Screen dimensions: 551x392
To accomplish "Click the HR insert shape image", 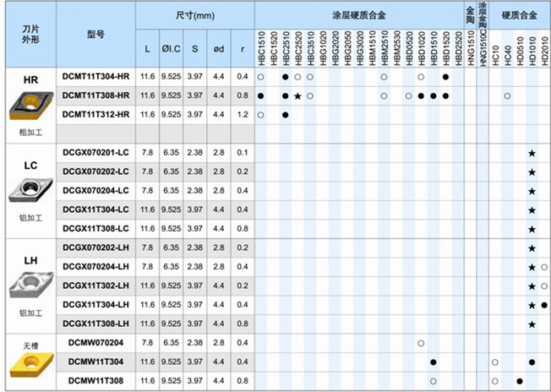I will [x=30, y=107].
